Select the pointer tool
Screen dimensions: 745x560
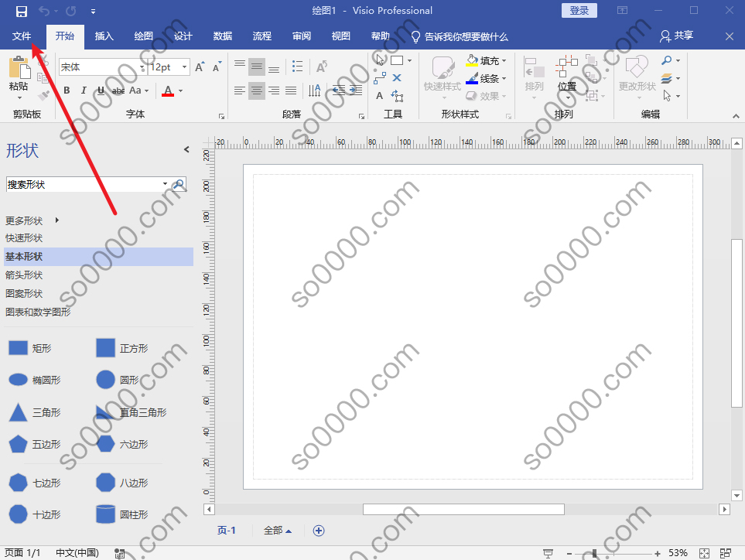pos(380,60)
